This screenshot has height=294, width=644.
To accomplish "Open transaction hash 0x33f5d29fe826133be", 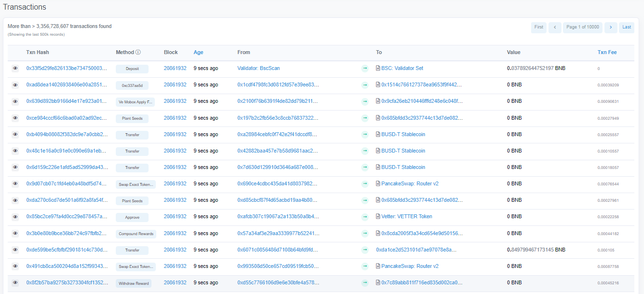I will pos(67,69).
